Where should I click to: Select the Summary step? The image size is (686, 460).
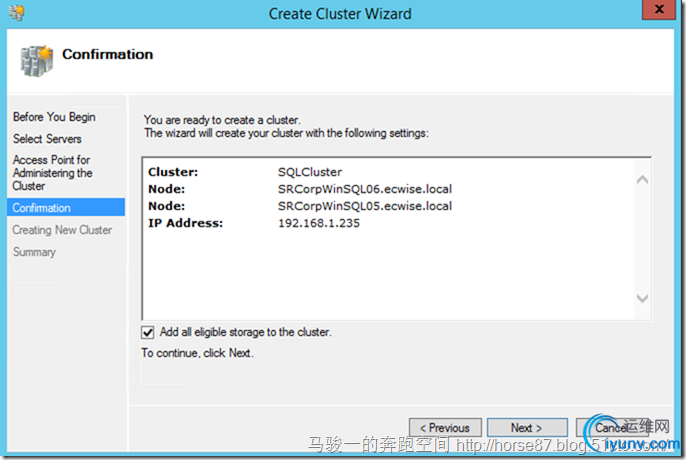point(34,252)
